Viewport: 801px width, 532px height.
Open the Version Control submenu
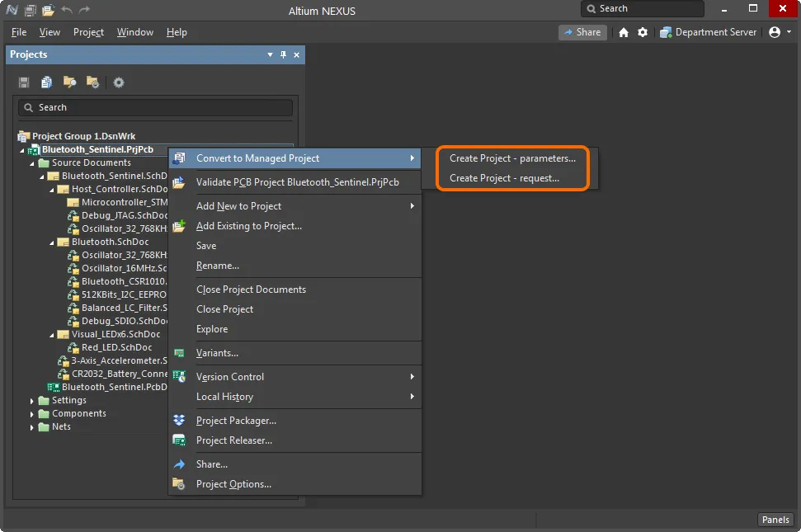pyautogui.click(x=294, y=377)
